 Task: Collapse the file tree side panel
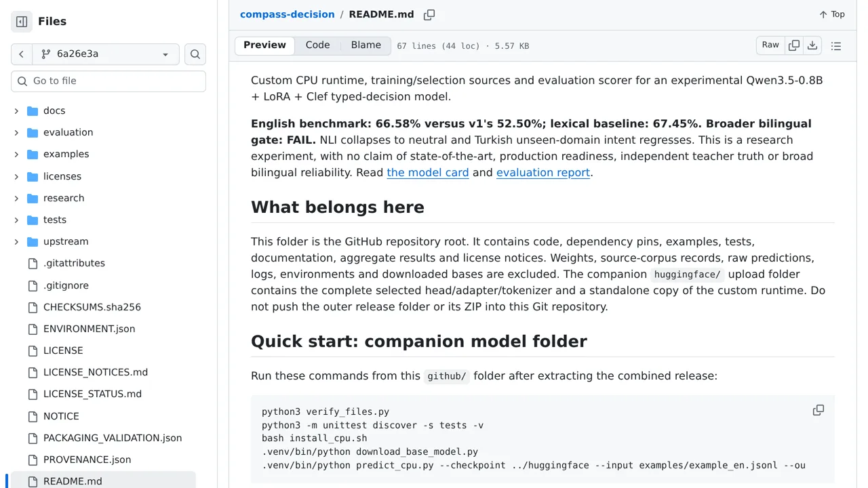coord(22,22)
